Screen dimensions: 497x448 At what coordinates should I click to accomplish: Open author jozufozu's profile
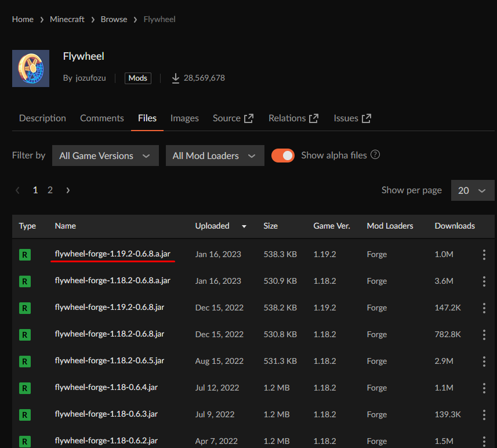(90, 78)
